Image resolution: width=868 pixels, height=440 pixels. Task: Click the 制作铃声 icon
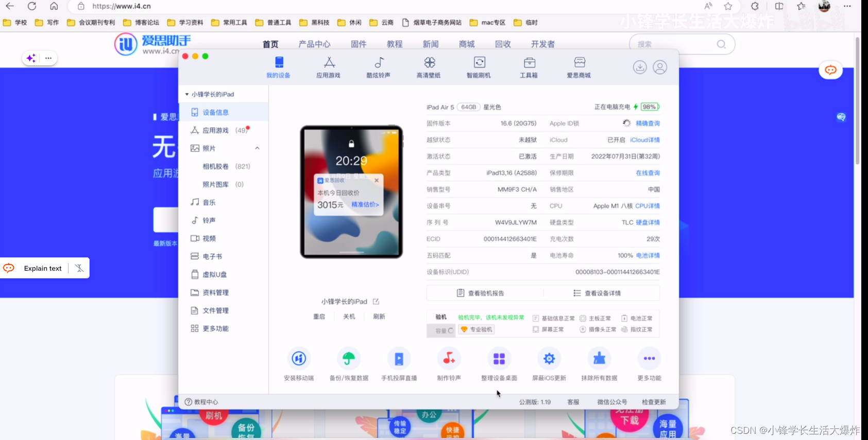449,359
